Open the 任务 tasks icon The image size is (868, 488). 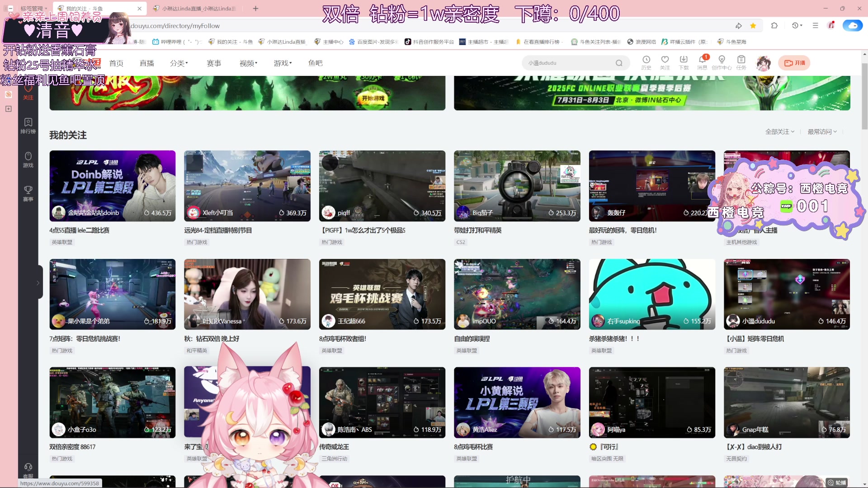click(741, 62)
